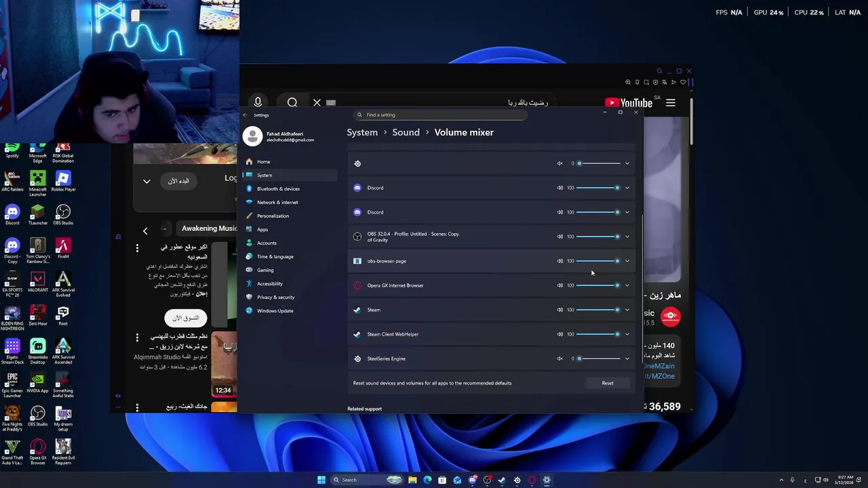Select the Grand Theft Auto V shortcut
The height and width of the screenshot is (488, 868).
(x=12, y=452)
